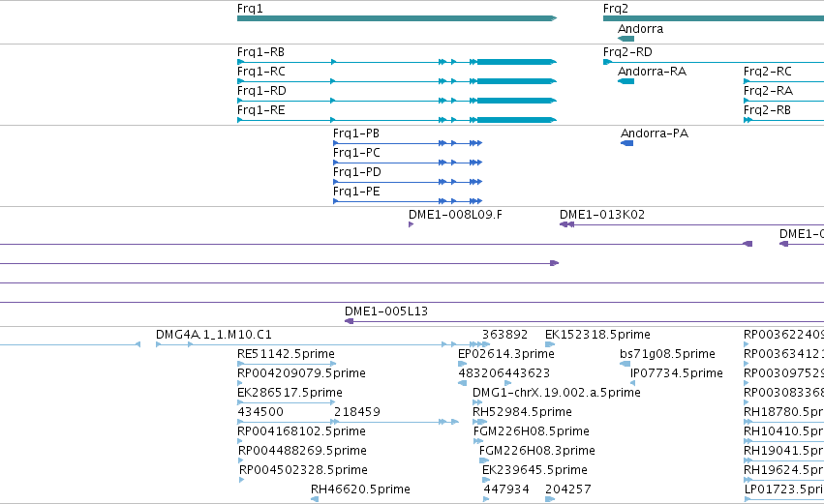Click the DME1-005L13 feature label

pyautogui.click(x=386, y=311)
